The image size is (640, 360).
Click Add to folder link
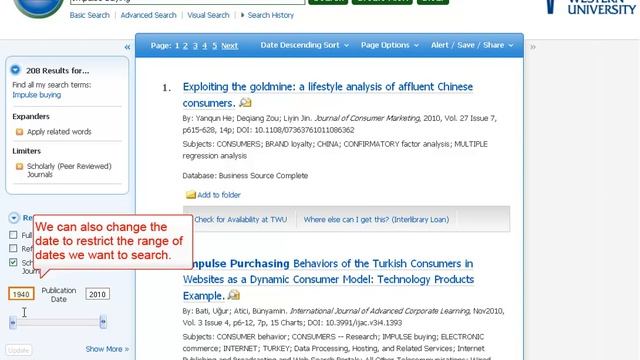(x=219, y=195)
